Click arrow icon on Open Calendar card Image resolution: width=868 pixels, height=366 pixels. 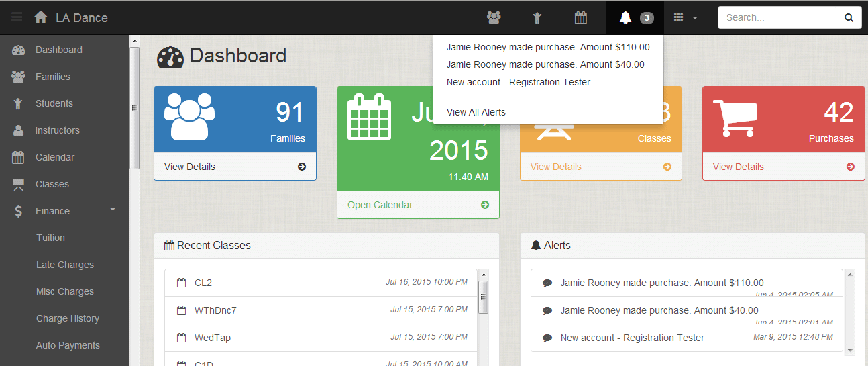pyautogui.click(x=485, y=205)
